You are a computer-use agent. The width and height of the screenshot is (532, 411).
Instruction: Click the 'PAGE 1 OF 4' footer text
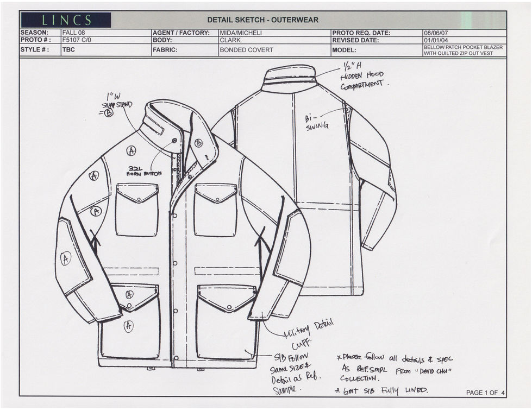coord(485,393)
